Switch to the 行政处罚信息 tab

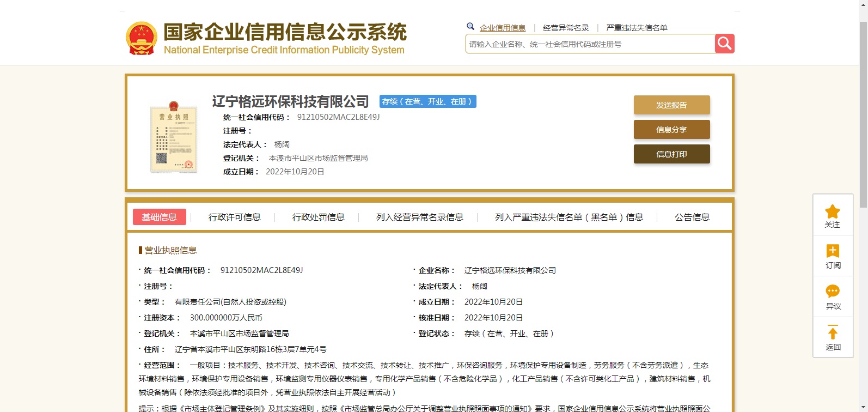click(319, 217)
